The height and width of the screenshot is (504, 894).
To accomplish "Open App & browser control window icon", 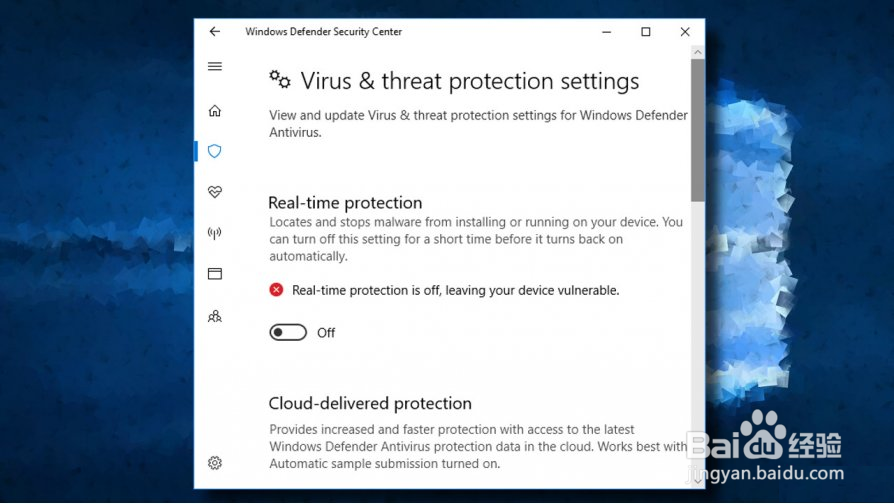I will coord(215,274).
